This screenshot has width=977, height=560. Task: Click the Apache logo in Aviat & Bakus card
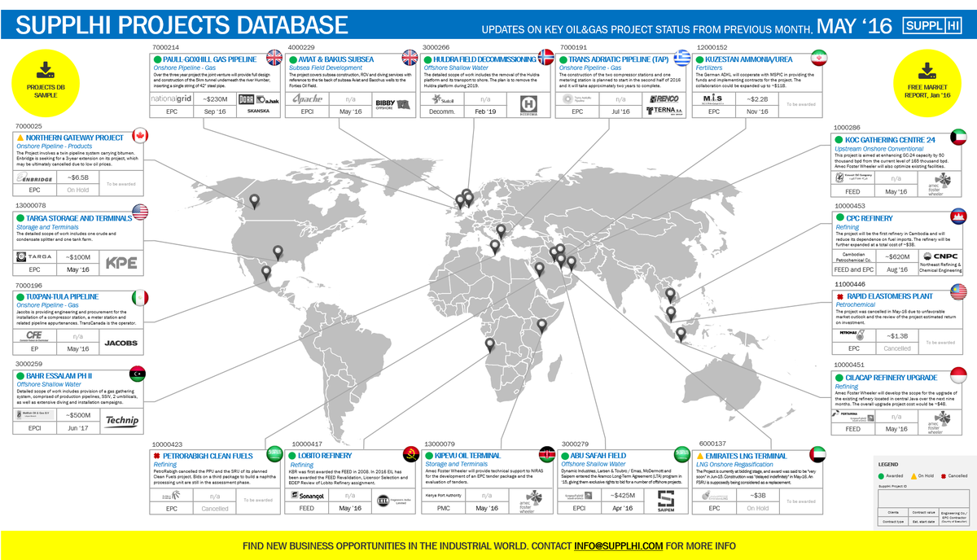[x=308, y=98]
